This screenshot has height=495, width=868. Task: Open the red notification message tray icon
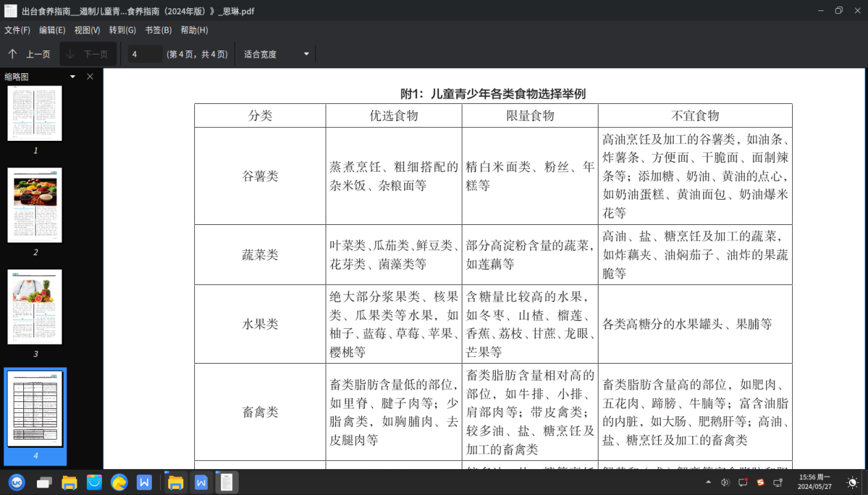(743, 482)
